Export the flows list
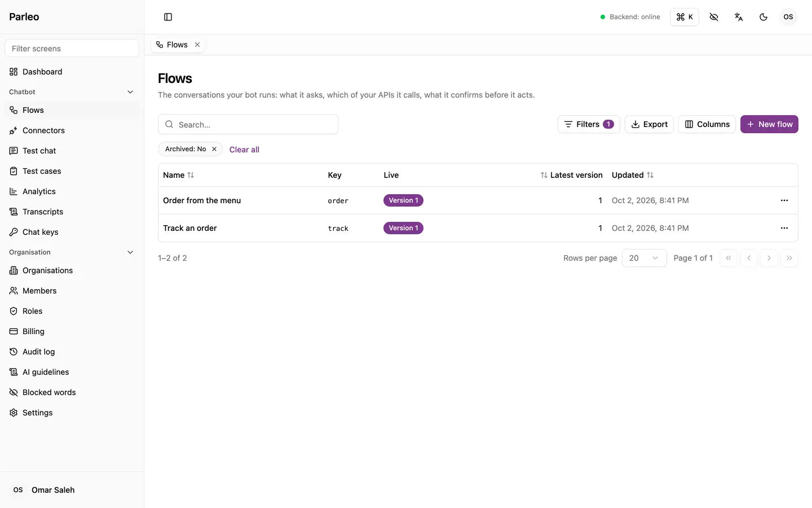Viewport: 812px width, 508px height. (x=649, y=124)
